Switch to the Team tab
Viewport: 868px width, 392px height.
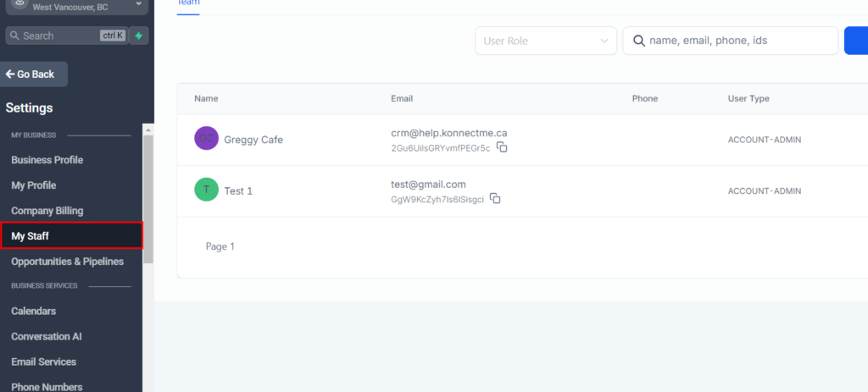coord(189,3)
